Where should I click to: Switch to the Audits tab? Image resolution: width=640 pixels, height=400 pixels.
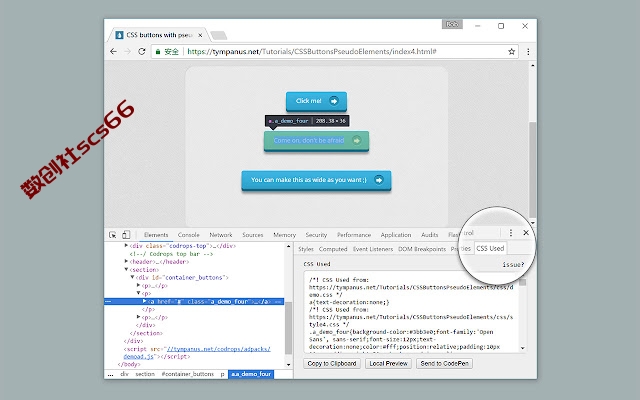[429, 235]
